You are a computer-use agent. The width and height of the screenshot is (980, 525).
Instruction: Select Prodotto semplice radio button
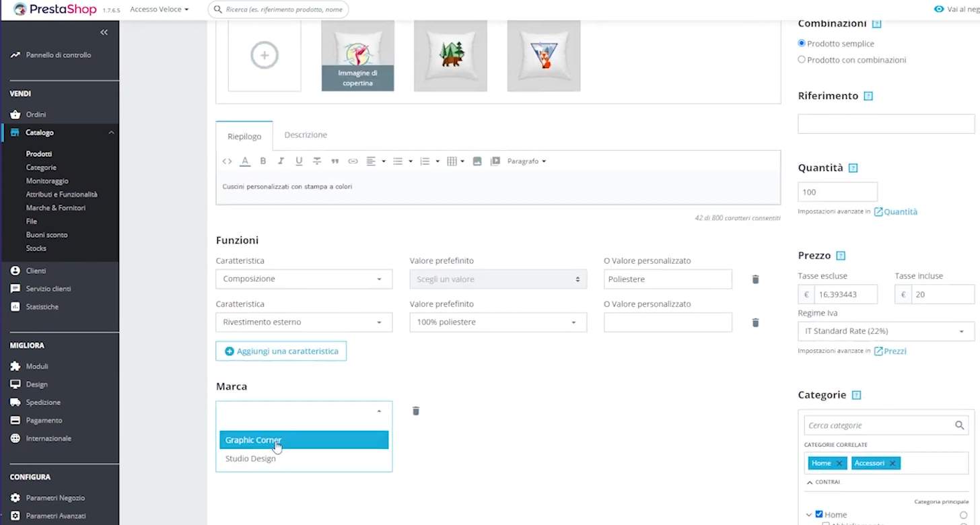802,43
